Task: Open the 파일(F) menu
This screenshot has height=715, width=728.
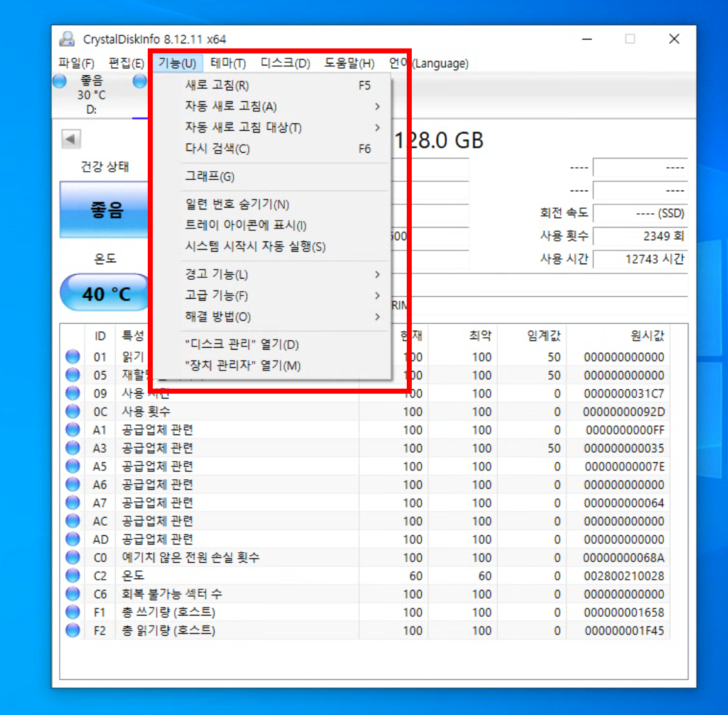Action: (x=76, y=63)
